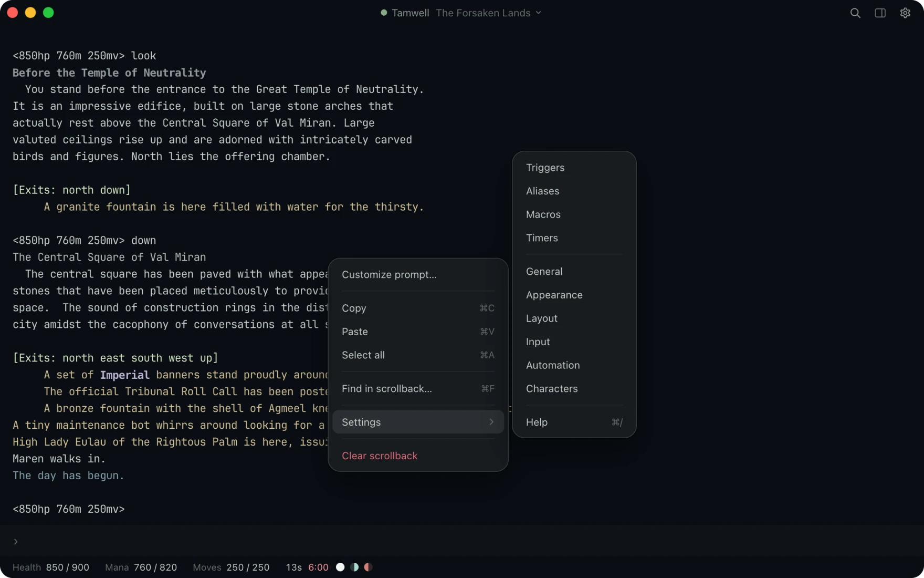The image size is (924, 578).
Task: Open Input settings entry
Action: pyautogui.click(x=574, y=342)
